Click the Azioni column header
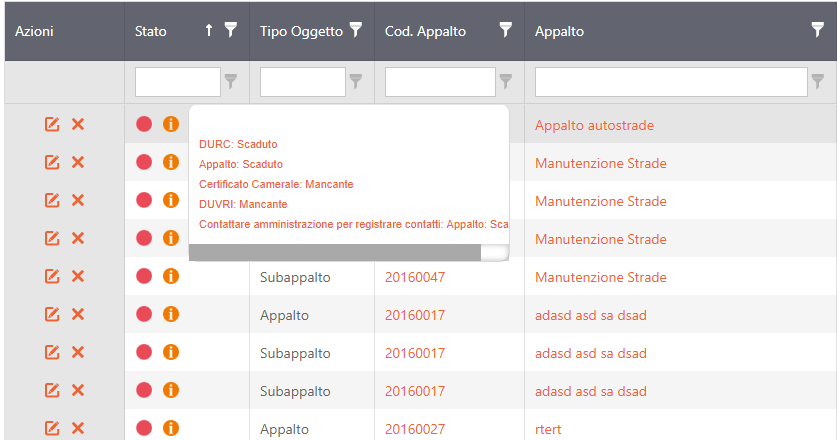The width and height of the screenshot is (837, 440). pos(34,32)
